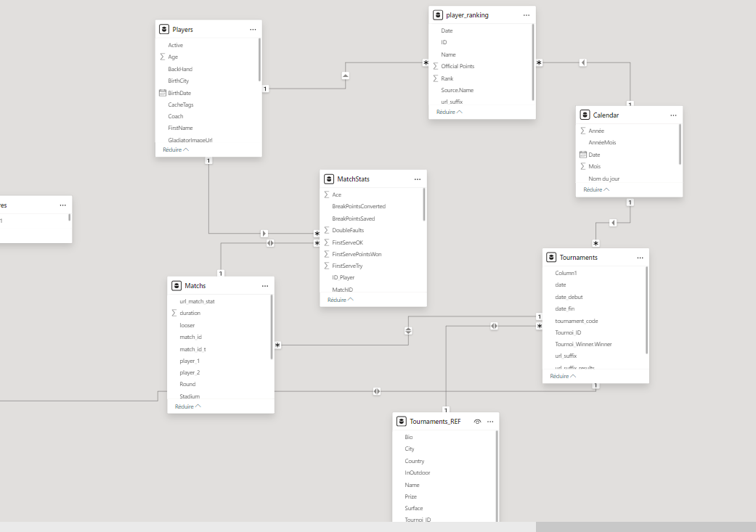Select player_1 field in Matchs

point(190,361)
